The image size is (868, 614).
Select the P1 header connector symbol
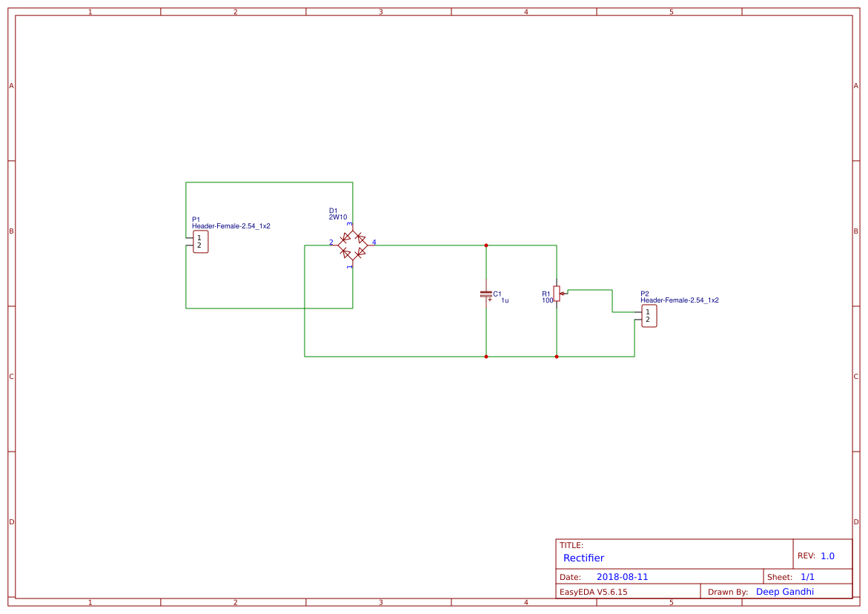click(x=200, y=241)
